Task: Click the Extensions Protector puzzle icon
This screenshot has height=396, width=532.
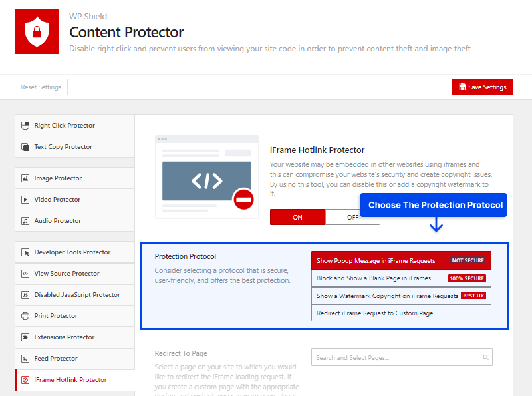Action: point(25,337)
